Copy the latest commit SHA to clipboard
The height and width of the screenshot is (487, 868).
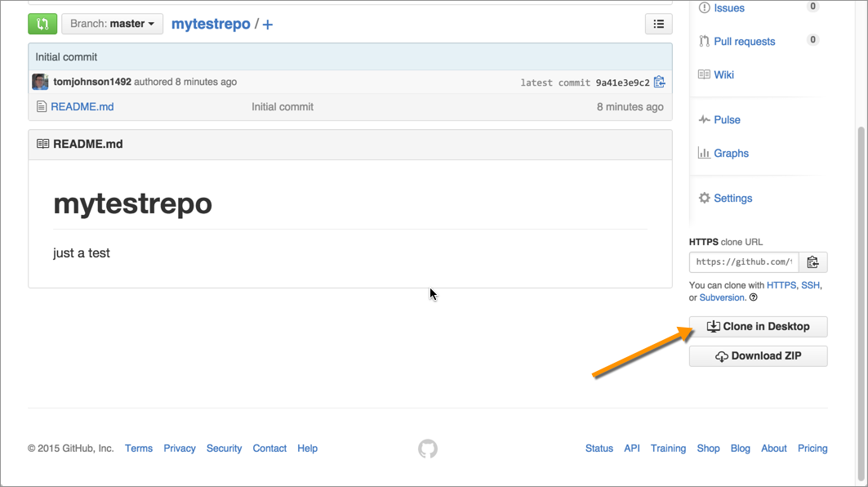[x=660, y=82]
